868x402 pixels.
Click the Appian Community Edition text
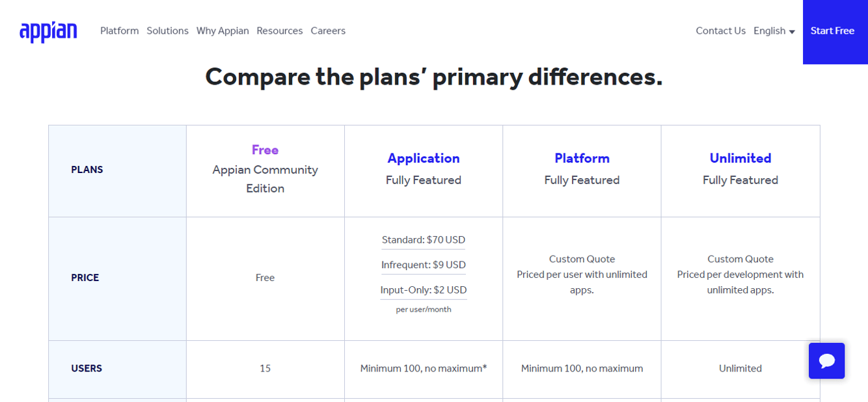tap(265, 179)
